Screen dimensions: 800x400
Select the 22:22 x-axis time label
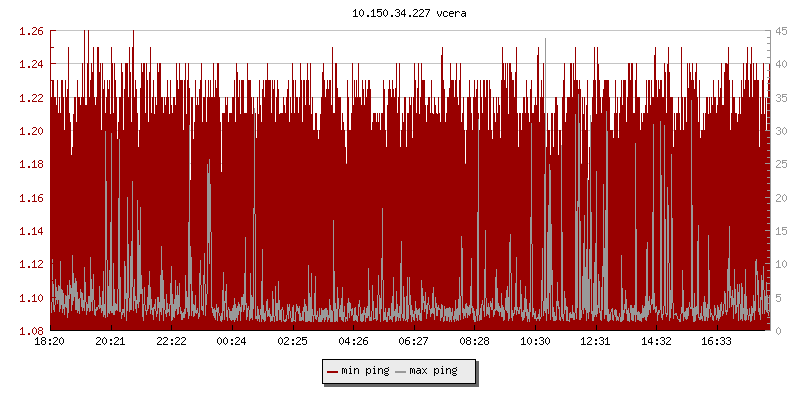[x=171, y=342]
